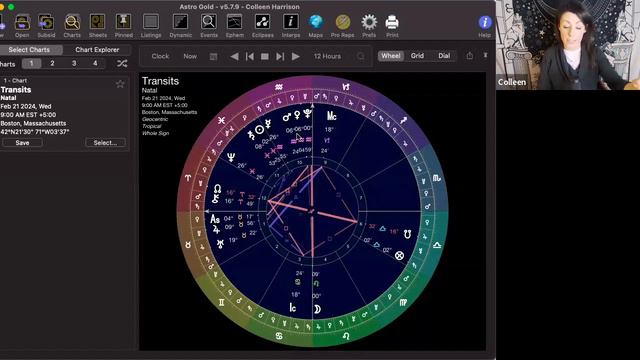Click the Print printer icon

pos(392,22)
